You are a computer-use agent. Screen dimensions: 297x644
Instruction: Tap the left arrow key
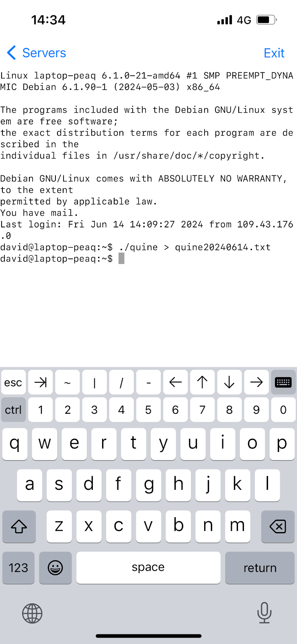coord(175,382)
